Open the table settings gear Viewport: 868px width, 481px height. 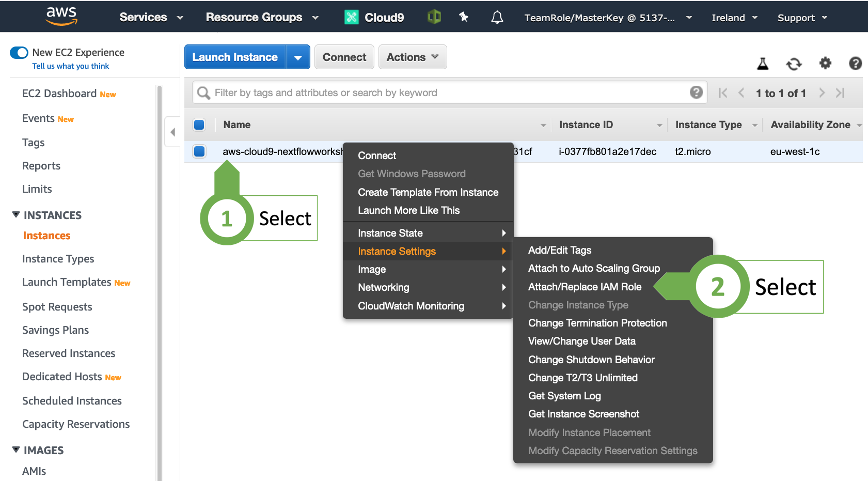pos(825,63)
